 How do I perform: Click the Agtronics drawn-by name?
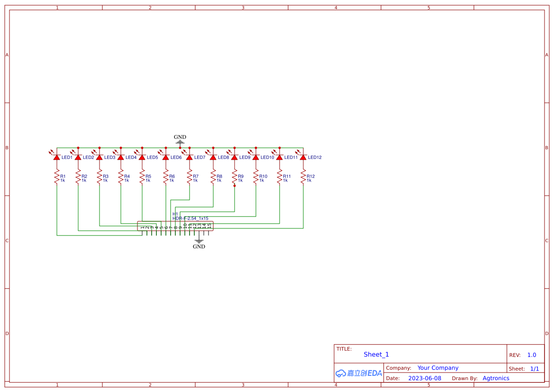click(x=496, y=378)
